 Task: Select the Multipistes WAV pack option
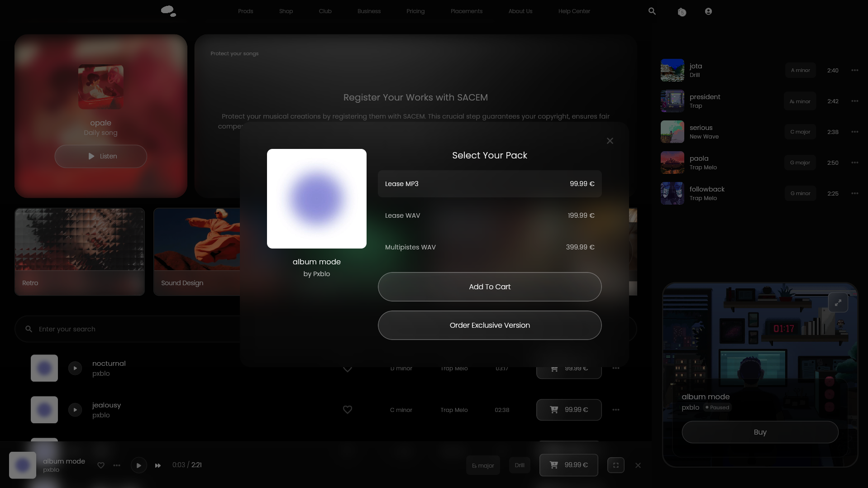(490, 247)
